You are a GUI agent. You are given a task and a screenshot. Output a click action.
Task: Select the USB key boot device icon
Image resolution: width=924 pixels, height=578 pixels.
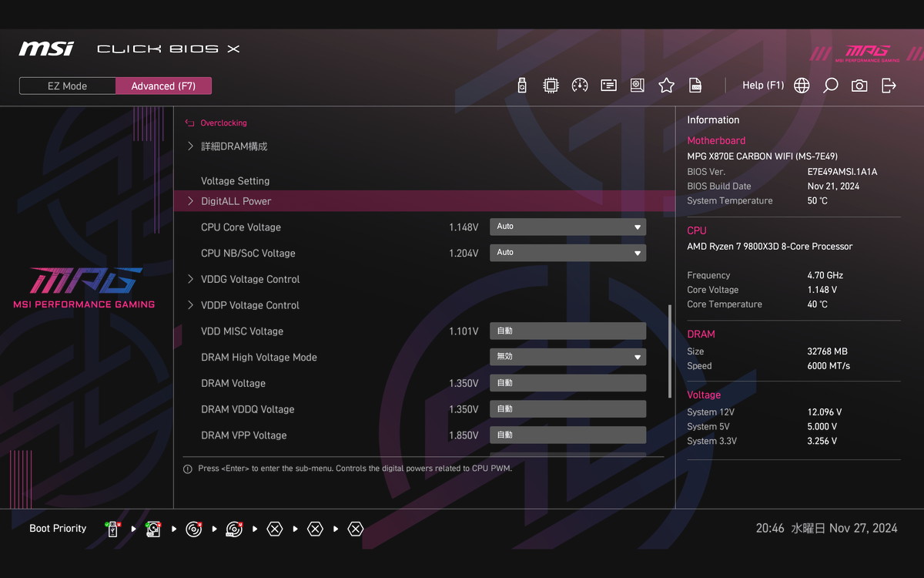(x=113, y=529)
